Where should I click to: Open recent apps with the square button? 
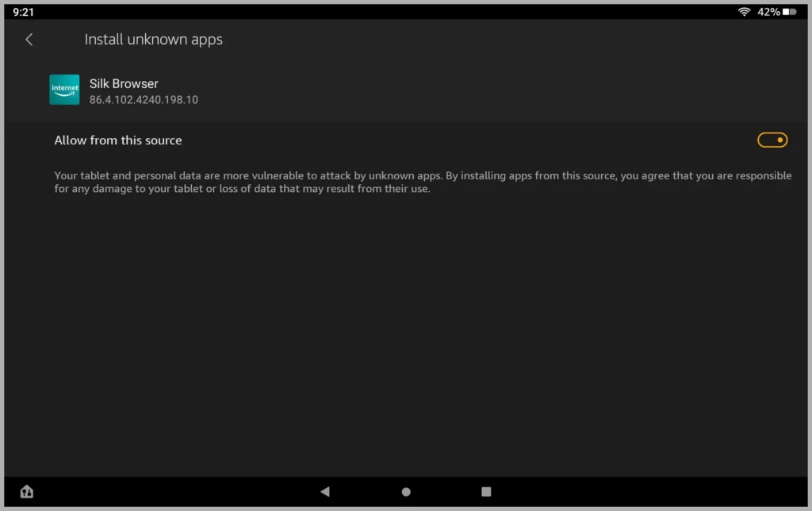(486, 491)
